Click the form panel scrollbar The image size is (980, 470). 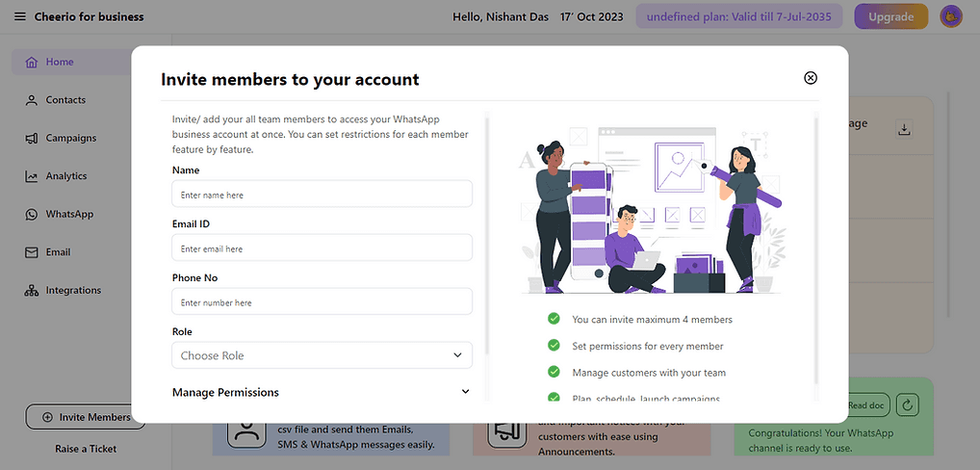[x=487, y=234]
